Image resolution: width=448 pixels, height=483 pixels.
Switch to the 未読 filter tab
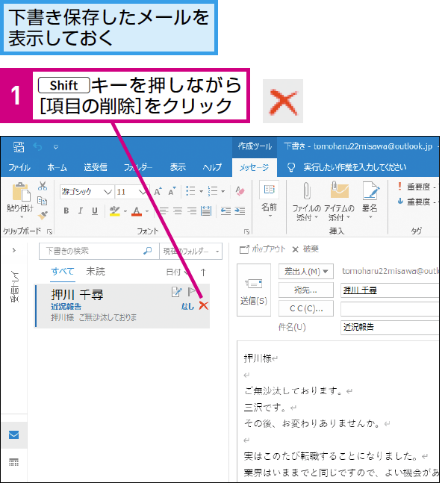(x=96, y=272)
